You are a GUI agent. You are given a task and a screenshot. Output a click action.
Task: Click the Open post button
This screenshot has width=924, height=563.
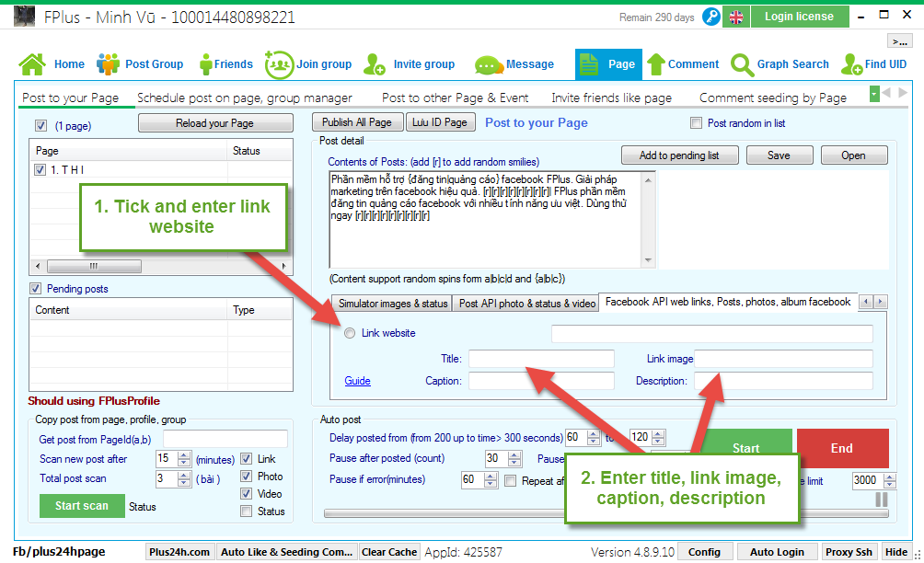point(854,155)
